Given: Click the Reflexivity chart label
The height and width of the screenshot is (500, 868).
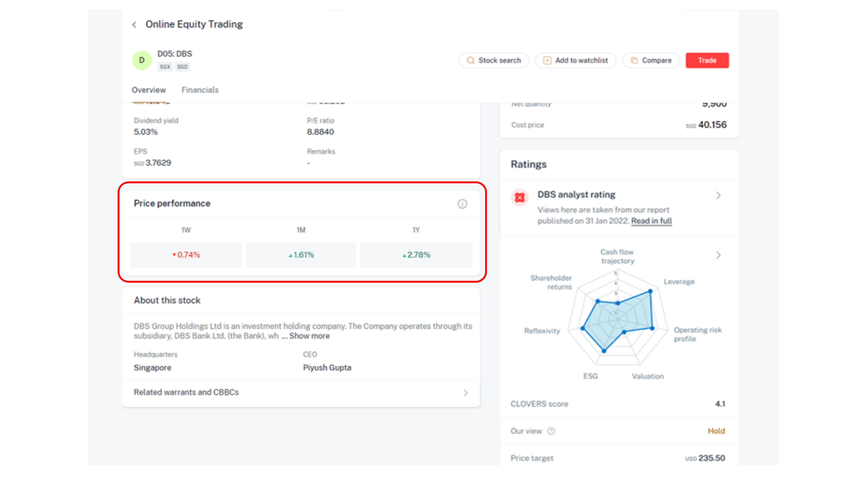Looking at the screenshot, I should coord(542,331).
